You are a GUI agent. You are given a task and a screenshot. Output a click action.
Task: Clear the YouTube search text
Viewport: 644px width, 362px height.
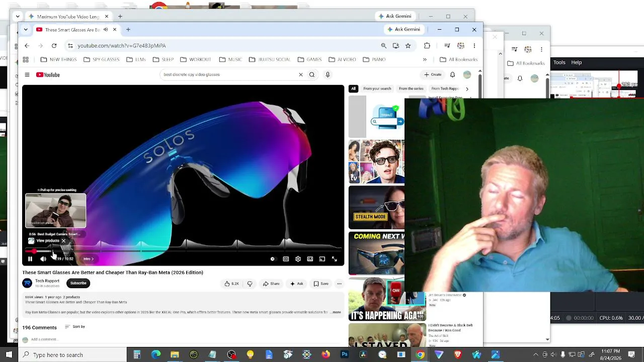pyautogui.click(x=301, y=74)
